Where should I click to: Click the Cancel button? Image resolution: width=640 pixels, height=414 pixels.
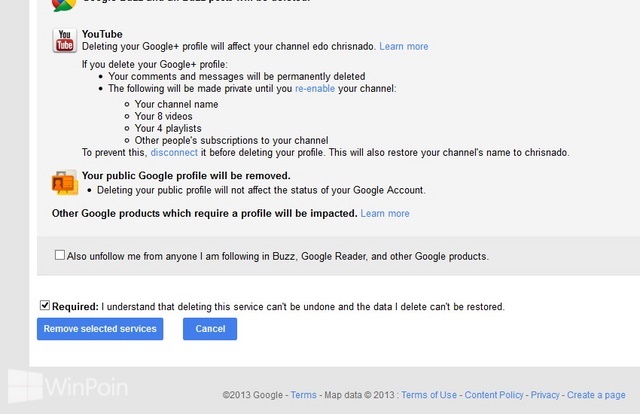[x=210, y=329]
